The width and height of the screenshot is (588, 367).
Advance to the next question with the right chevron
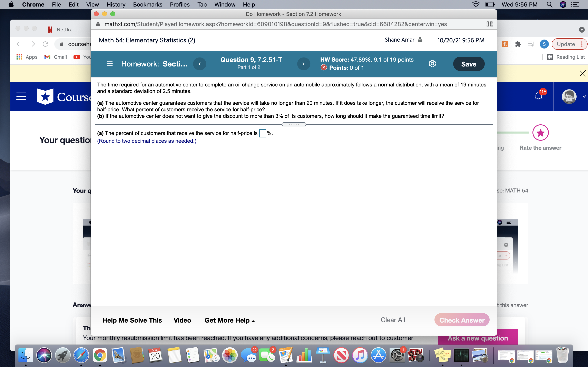[x=303, y=64]
